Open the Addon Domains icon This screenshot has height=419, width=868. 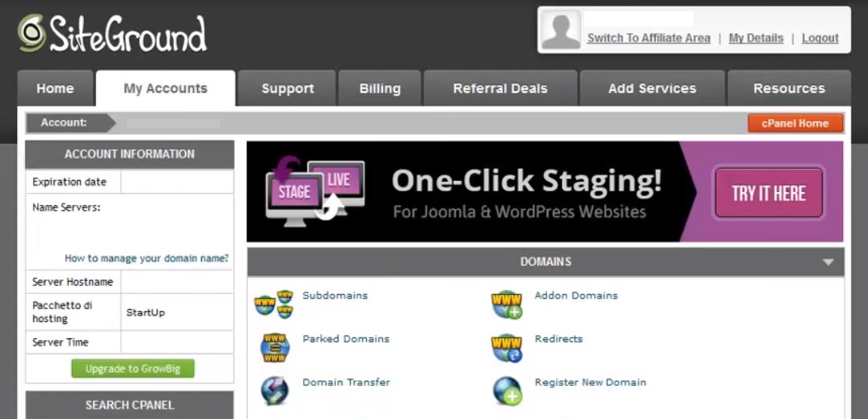point(507,304)
